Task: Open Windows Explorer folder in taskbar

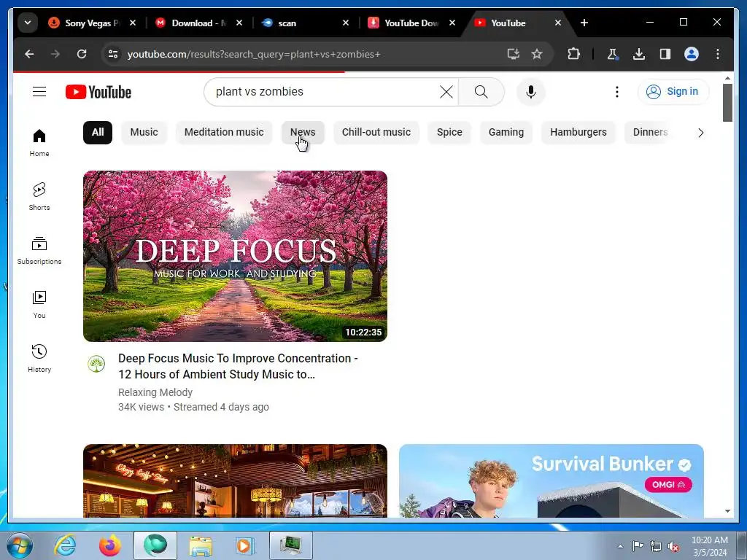Action: click(x=201, y=545)
